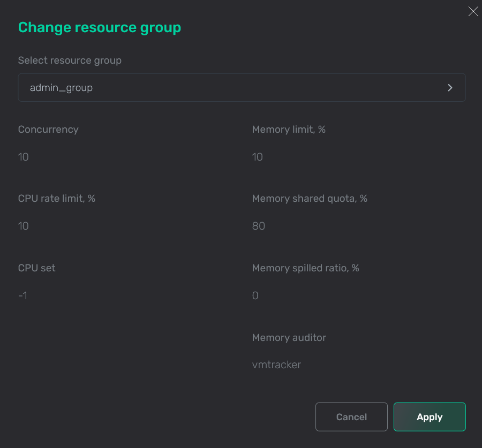The width and height of the screenshot is (482, 448).
Task: Click the Change resource group title
Action: coord(99,27)
